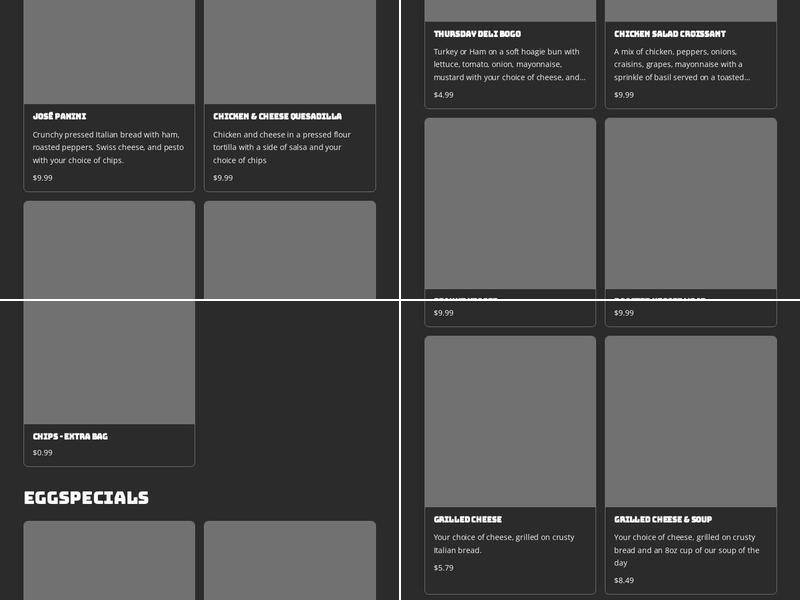
Task: Click the quesadilla description about pressed flour tortilla
Action: coord(281,147)
